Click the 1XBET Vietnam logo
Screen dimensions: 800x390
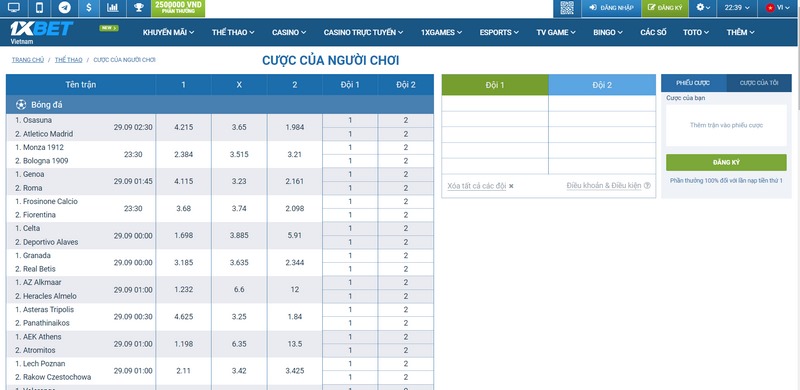tap(41, 32)
